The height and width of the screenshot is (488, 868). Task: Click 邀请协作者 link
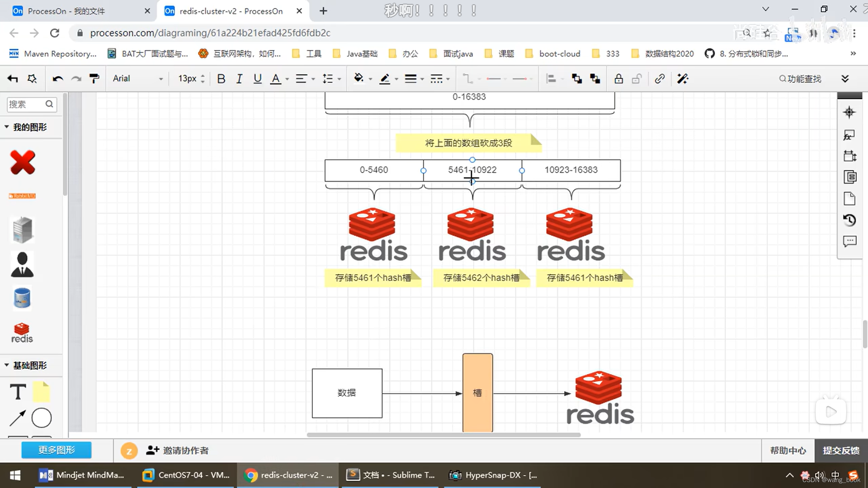click(x=178, y=450)
